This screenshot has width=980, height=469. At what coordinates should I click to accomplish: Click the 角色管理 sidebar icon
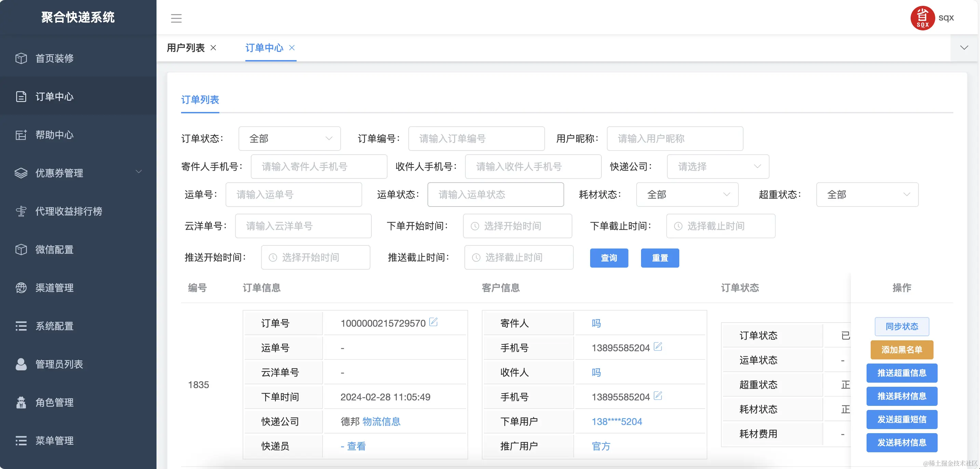[21, 402]
